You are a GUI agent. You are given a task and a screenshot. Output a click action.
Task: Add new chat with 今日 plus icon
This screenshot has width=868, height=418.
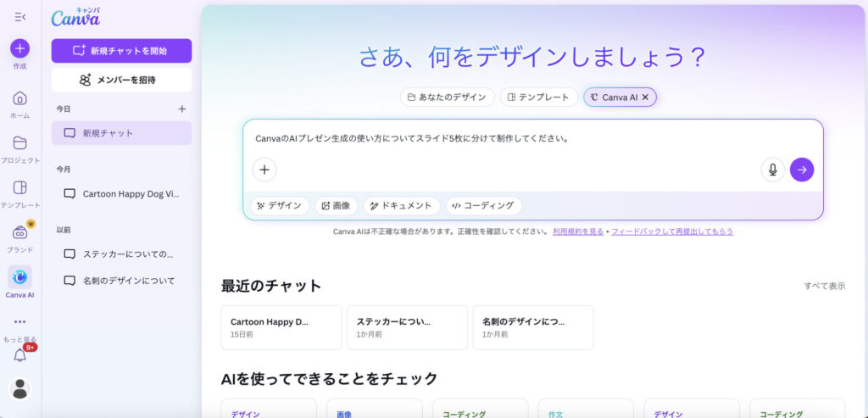tap(181, 109)
